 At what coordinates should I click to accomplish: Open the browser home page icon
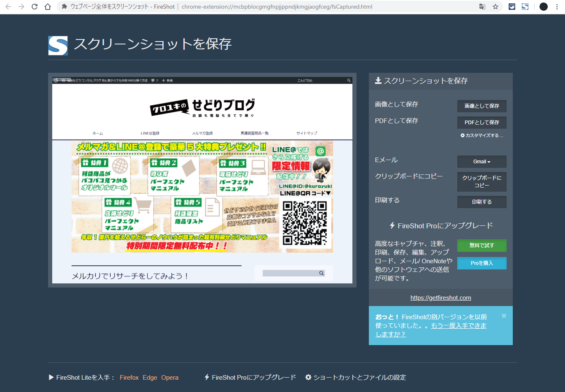pos(48,7)
